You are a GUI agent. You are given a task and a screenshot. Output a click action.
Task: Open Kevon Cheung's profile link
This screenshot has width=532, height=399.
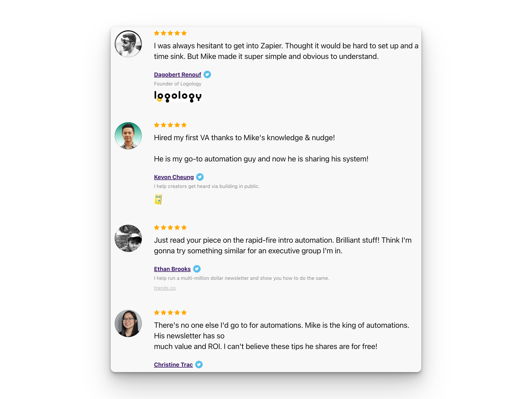tap(174, 177)
